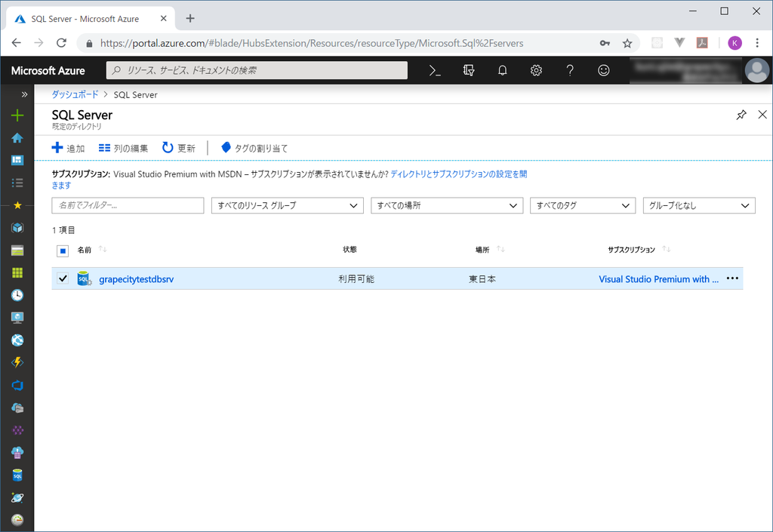Open portal settings gear icon
Screen dimensions: 773x532
pos(536,70)
